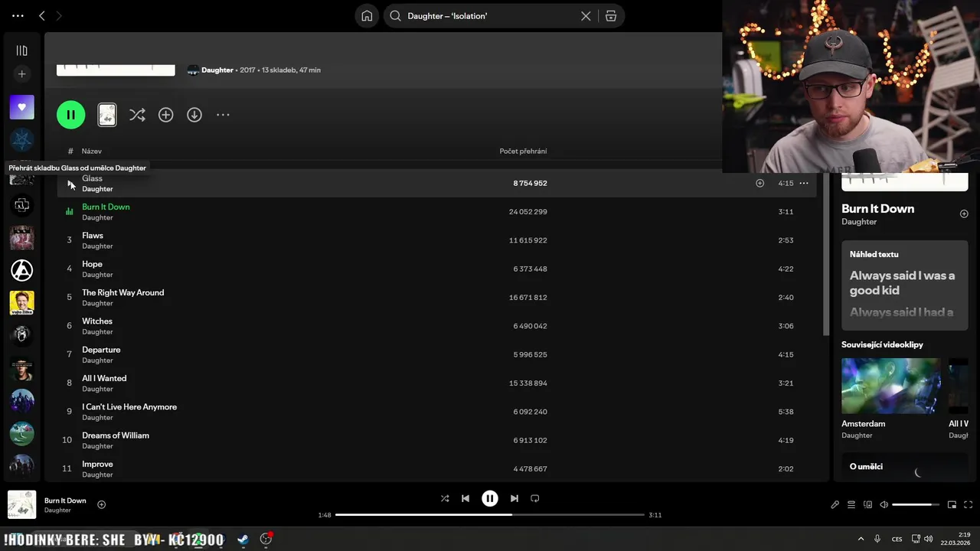This screenshot has height=551, width=980.
Task: Select the track Witches
Action: click(x=97, y=321)
